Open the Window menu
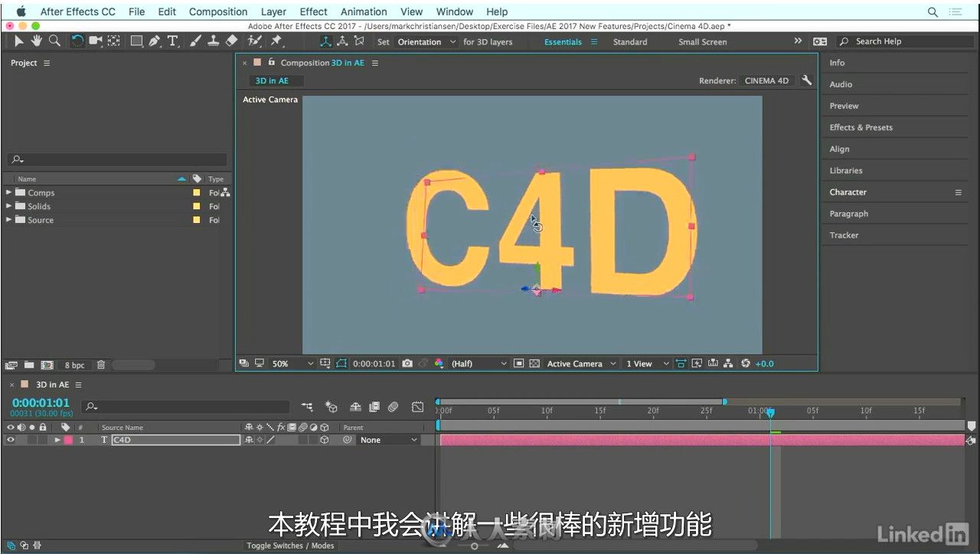980x554 pixels. tap(455, 11)
